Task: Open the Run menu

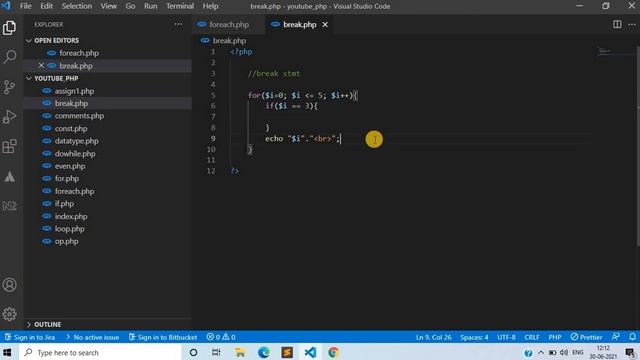Action: [x=151, y=6]
